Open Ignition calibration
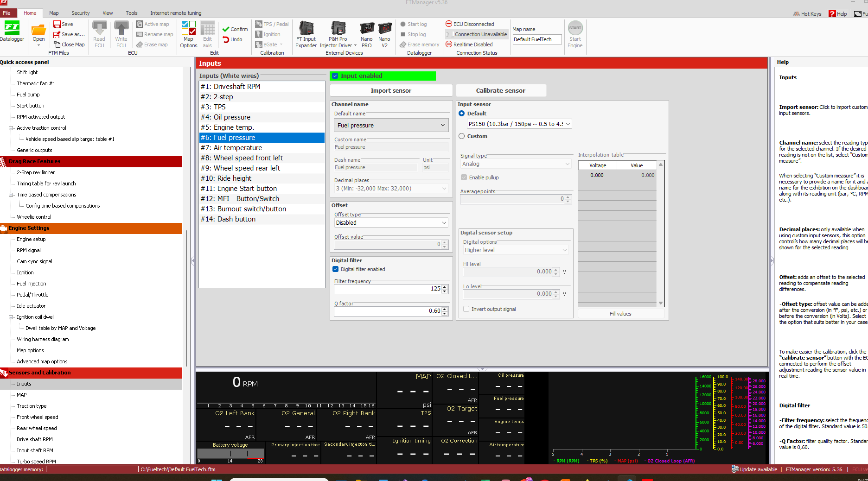Image resolution: width=868 pixels, height=481 pixels. coord(268,34)
